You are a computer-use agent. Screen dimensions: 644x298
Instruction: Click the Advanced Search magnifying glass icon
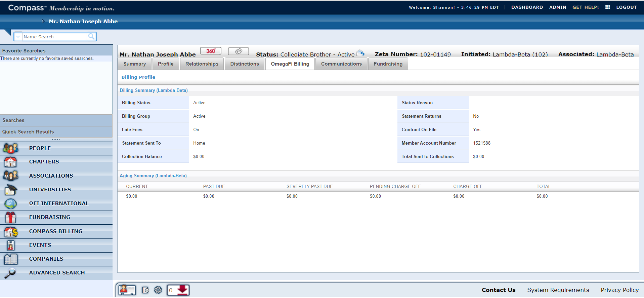tap(10, 273)
